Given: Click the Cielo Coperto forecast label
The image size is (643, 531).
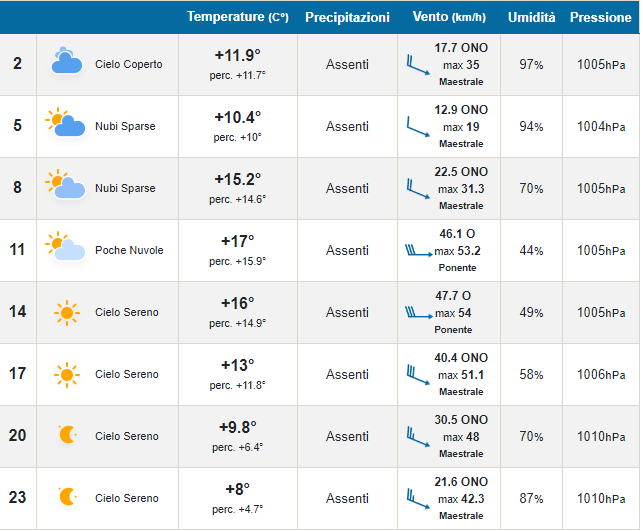Looking at the screenshot, I should (x=128, y=64).
